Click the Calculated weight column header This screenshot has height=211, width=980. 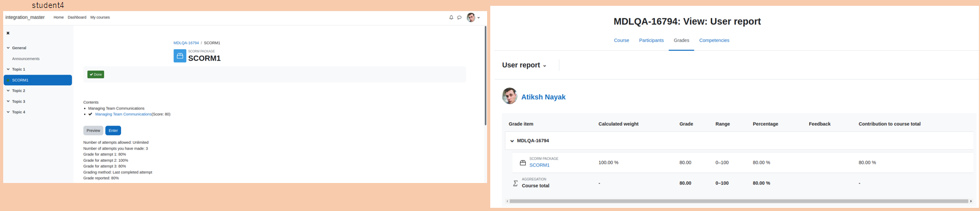tap(618, 124)
